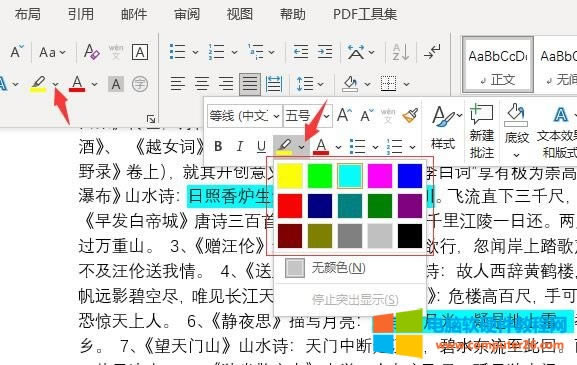Viewport: 577px width, 365px height.
Task: Toggle Bold in the mini toolbar
Action: pyautogui.click(x=218, y=146)
